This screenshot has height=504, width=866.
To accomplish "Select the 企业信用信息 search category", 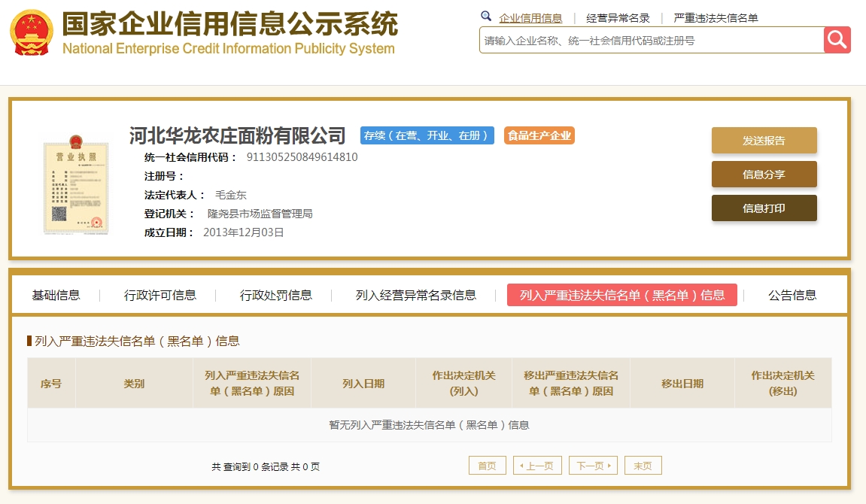I will click(530, 18).
